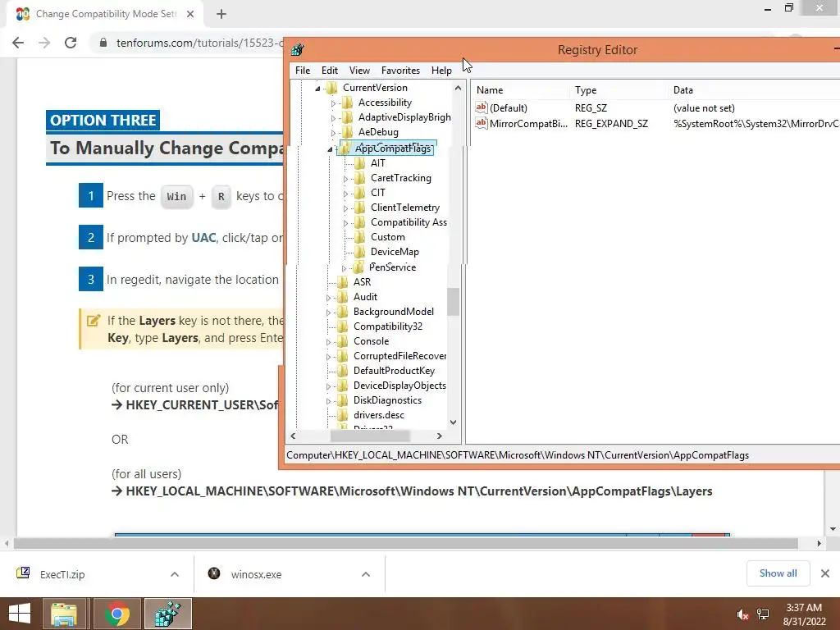
Task: Select the AppCompatFlags tree item
Action: (393, 148)
